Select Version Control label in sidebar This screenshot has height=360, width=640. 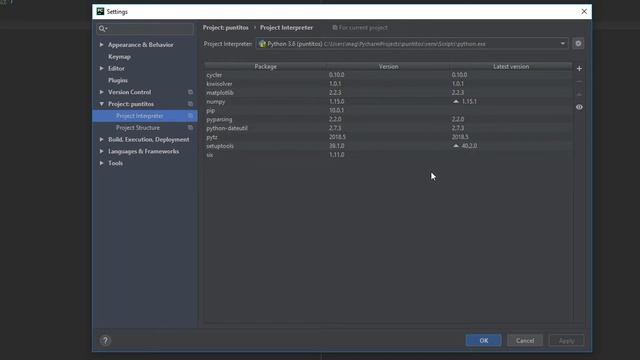[x=129, y=92]
